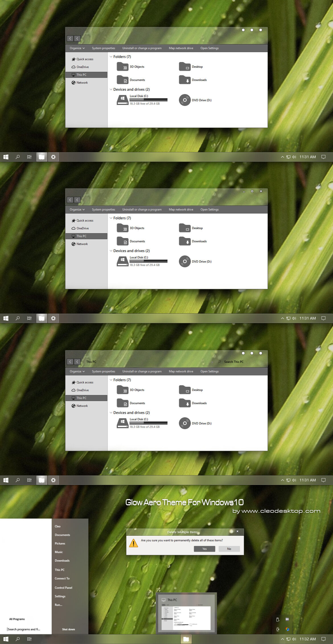Click the 11:32 AM clock
Screen dimensions: 333x644
point(307,639)
